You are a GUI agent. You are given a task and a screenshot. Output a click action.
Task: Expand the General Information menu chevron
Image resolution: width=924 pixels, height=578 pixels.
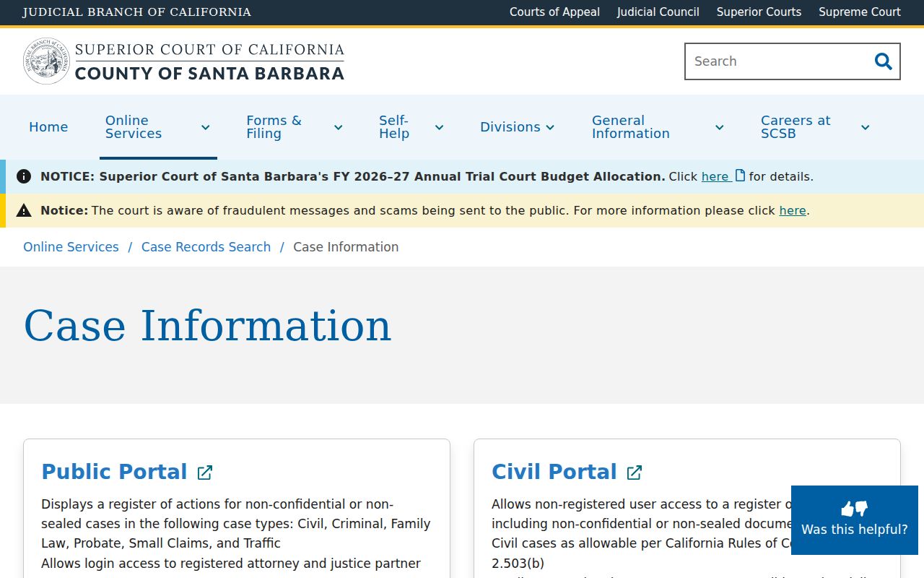point(719,128)
